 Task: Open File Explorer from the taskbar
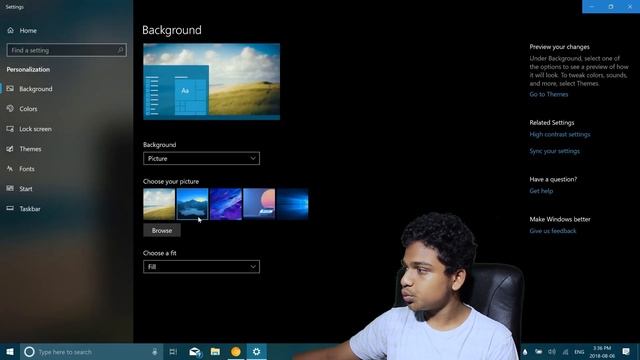(215, 351)
